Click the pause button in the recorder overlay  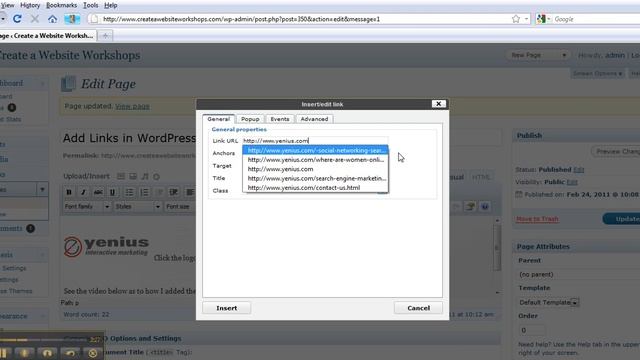coord(4,353)
